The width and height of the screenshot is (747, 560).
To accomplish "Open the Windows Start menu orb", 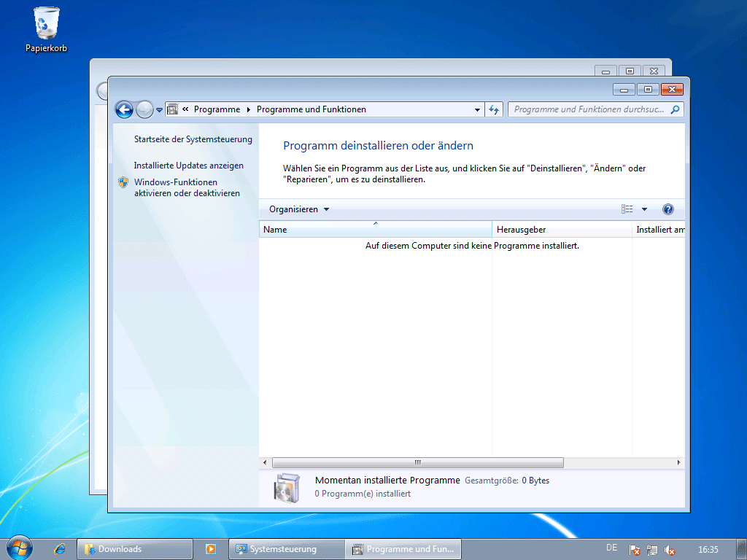I will [19, 548].
